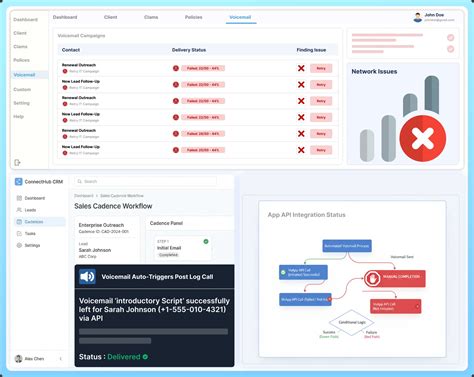Click the large red X on Network Issues chart
The image size is (474, 377).
click(423, 138)
